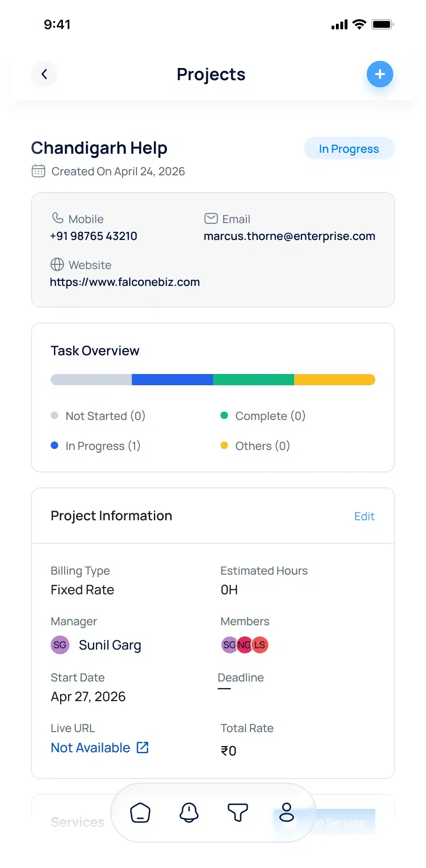Click the calendar icon beside Created On
This screenshot has height=868, width=426.
coord(38,171)
